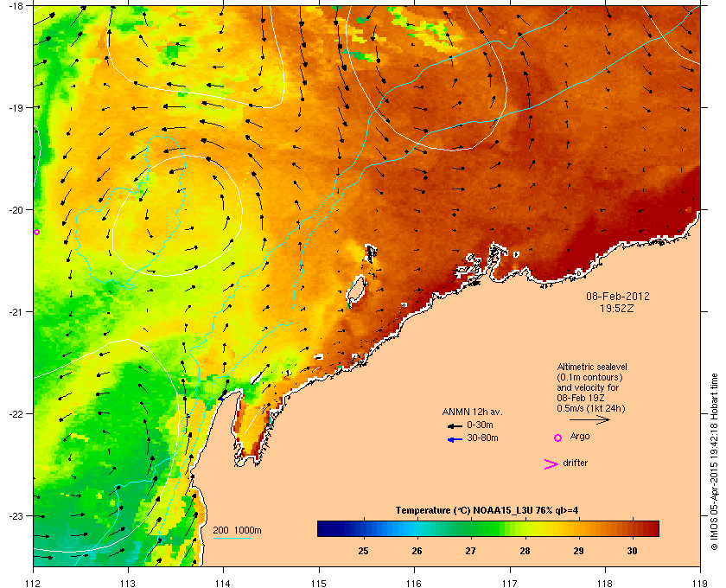The image size is (726, 588).
Task: Click the 25 tick label on color bar
Action: pos(364,551)
